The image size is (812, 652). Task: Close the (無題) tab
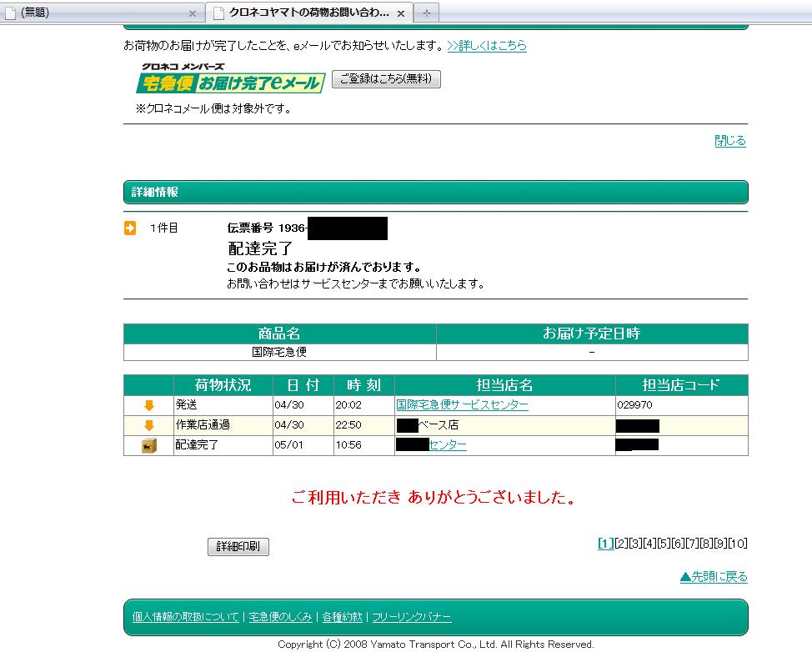192,13
